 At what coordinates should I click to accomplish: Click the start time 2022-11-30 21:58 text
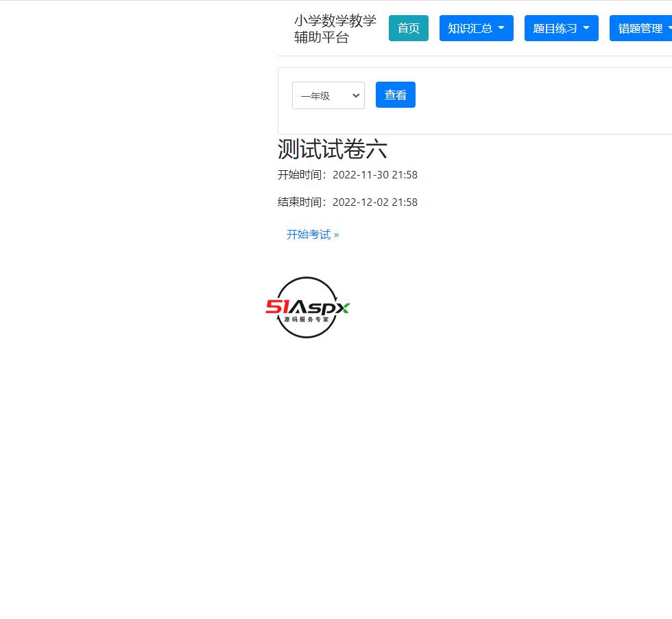tap(375, 174)
